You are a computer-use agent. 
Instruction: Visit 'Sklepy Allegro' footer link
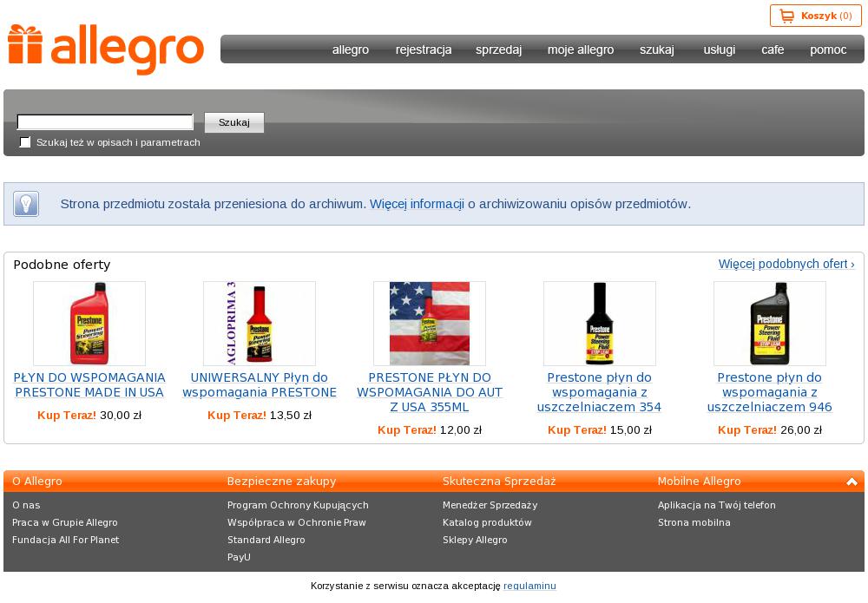click(x=475, y=540)
